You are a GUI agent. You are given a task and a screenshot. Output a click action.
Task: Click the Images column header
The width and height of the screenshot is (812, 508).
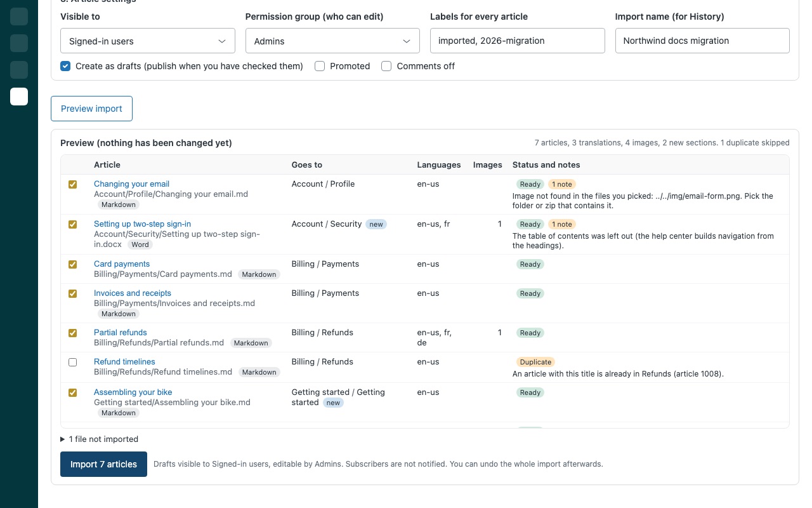(x=487, y=164)
